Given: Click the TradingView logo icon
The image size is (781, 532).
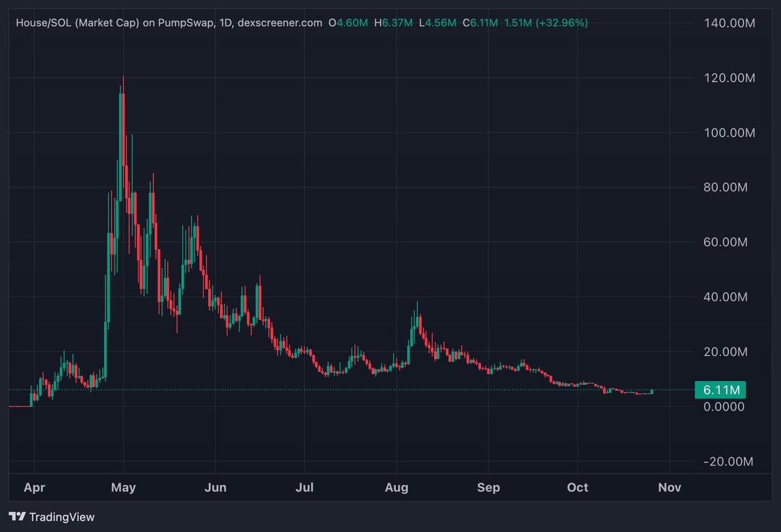Looking at the screenshot, I should tap(18, 517).
